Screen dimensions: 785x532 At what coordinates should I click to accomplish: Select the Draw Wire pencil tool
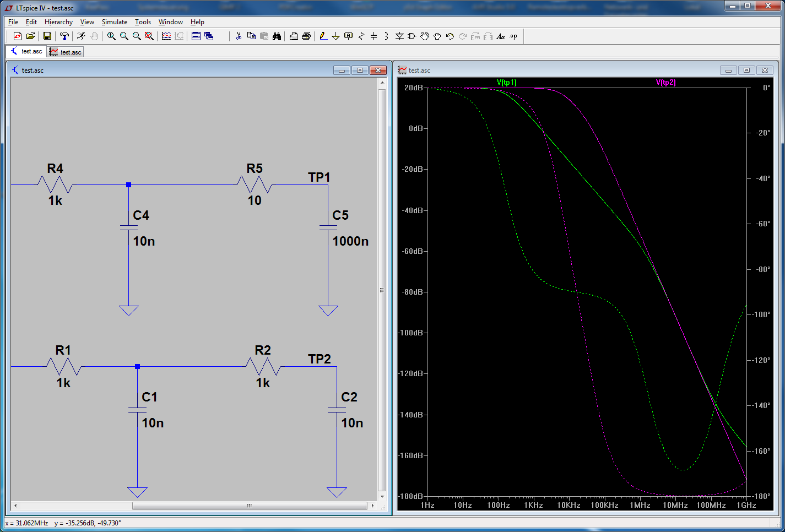tap(323, 36)
